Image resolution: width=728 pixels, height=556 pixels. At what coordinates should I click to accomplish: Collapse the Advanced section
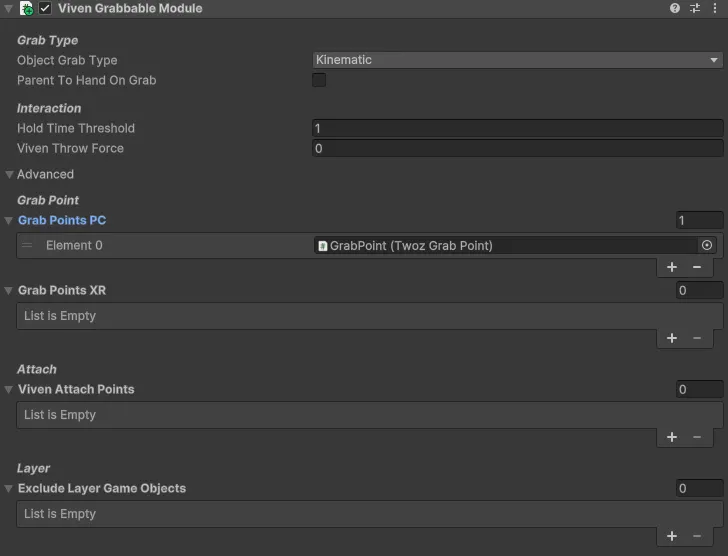pyautogui.click(x=10, y=174)
